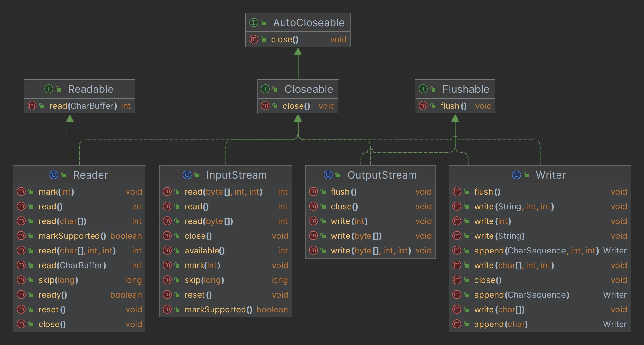Image resolution: width=644 pixels, height=345 pixels.
Task: Click the interface icon beside Closeable
Action: coord(265,89)
